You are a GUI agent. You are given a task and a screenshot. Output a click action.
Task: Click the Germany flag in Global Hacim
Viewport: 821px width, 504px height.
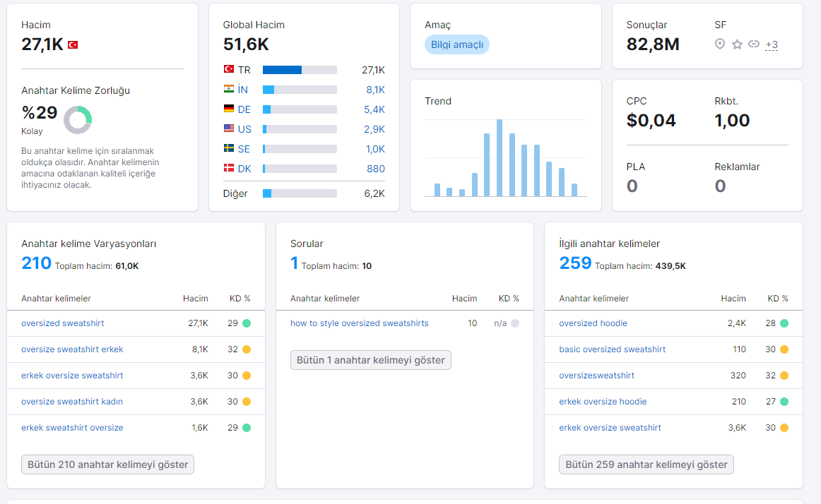click(229, 109)
